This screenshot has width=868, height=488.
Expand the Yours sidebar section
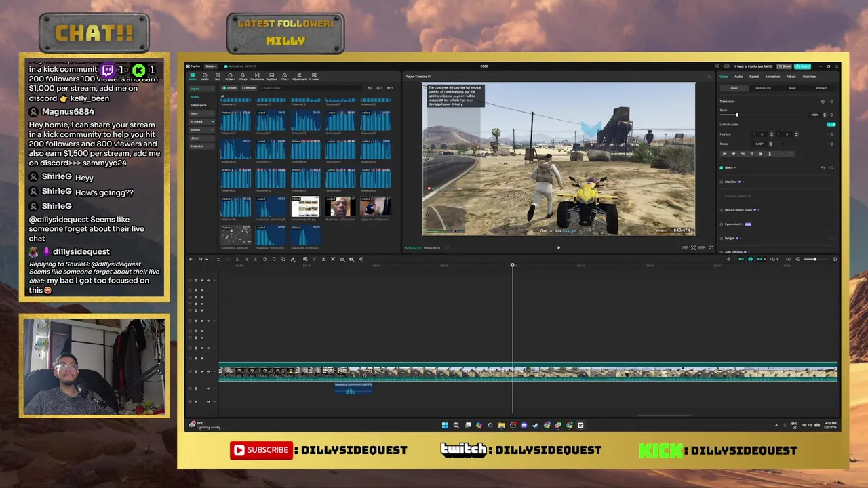[x=201, y=113]
